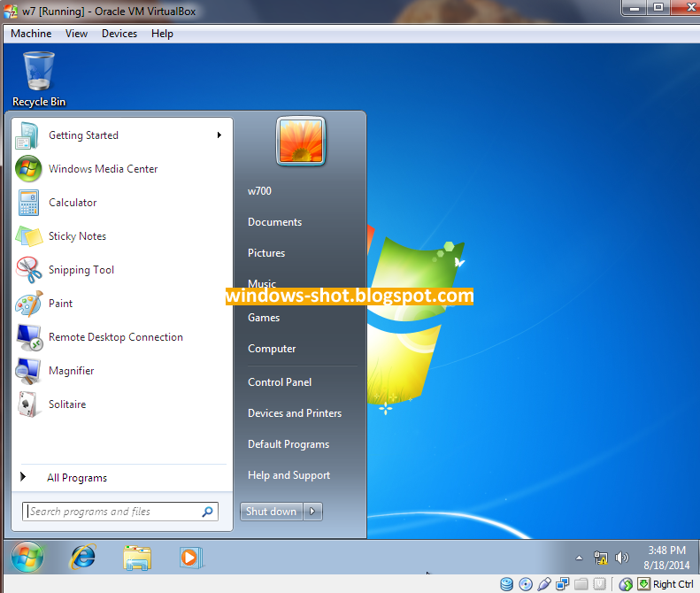Open Default Programs link

(288, 444)
